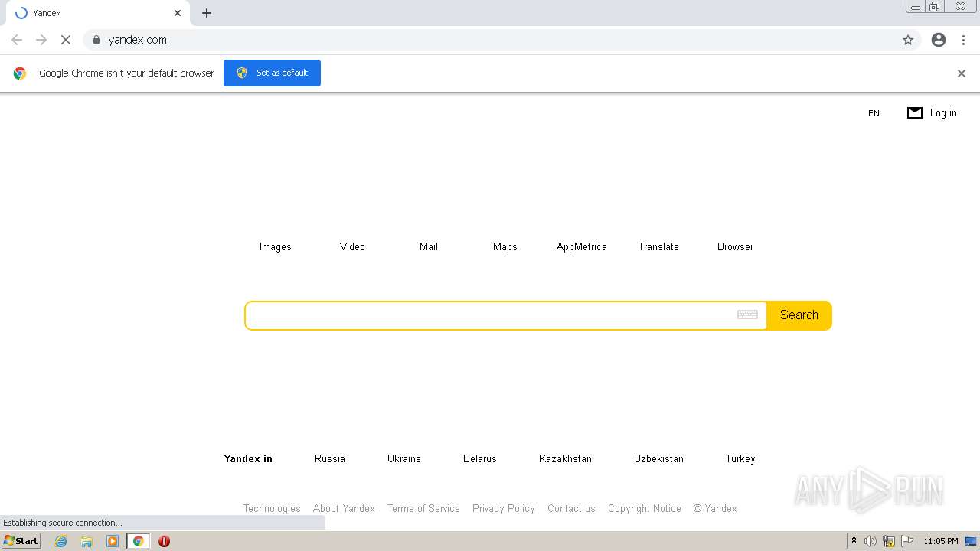Click the show desktop button
This screenshot has width=980, height=551.
(x=971, y=541)
